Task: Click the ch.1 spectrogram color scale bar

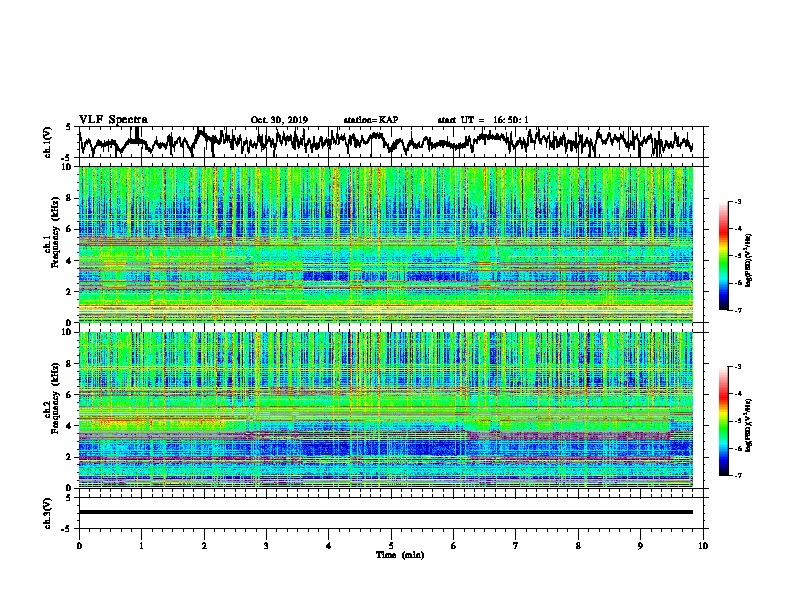Action: pyautogui.click(x=723, y=256)
